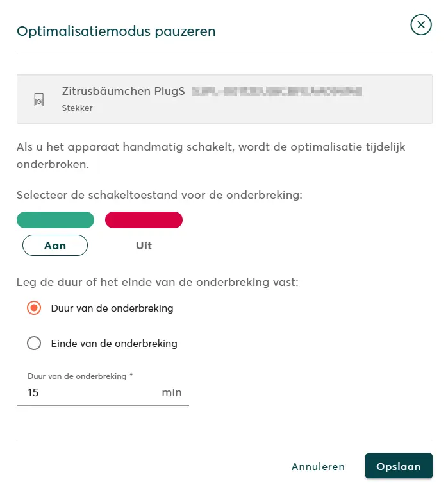Close the Optimalisatiemodus pauzeren dialog

420,25
